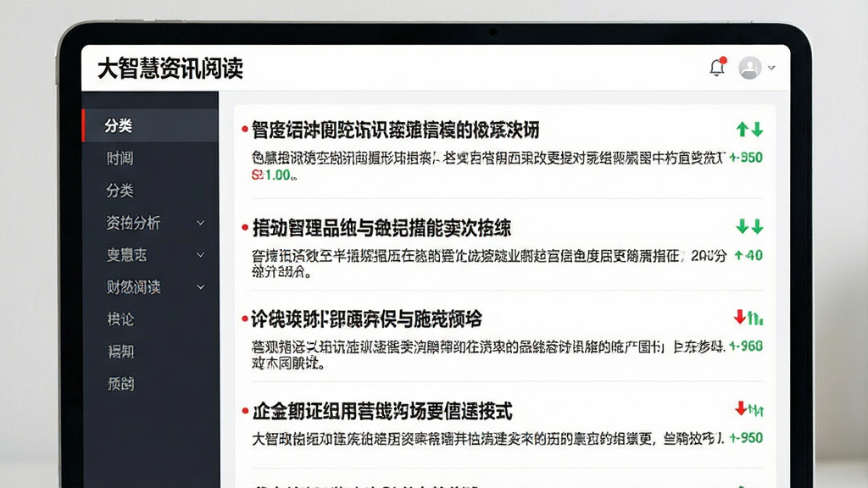Open the headline beginning with 许
Viewport: 868px width, 488px height.
[x=366, y=319]
